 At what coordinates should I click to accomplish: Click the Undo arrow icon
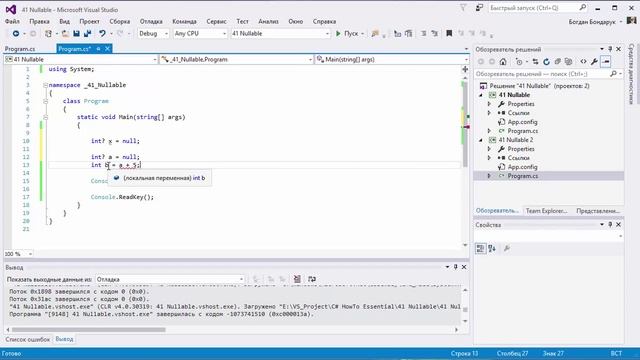coord(102,33)
